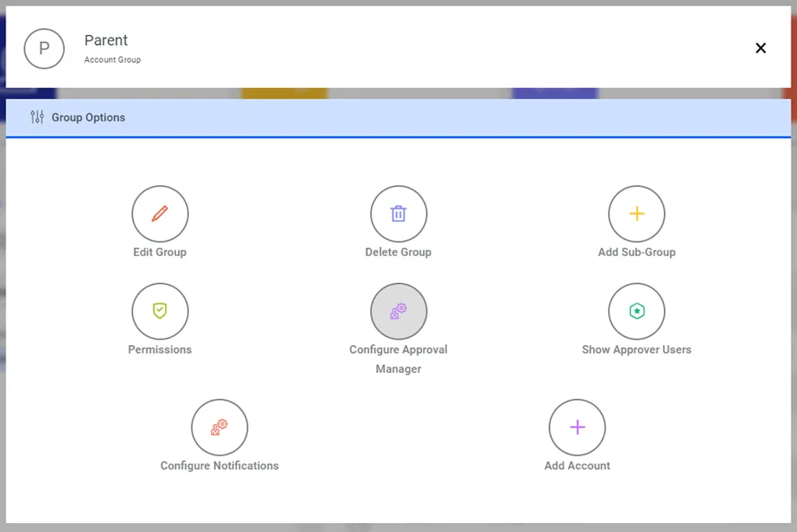The height and width of the screenshot is (532, 797).
Task: Click the 'Add Sub-Group' label
Action: [x=636, y=252]
